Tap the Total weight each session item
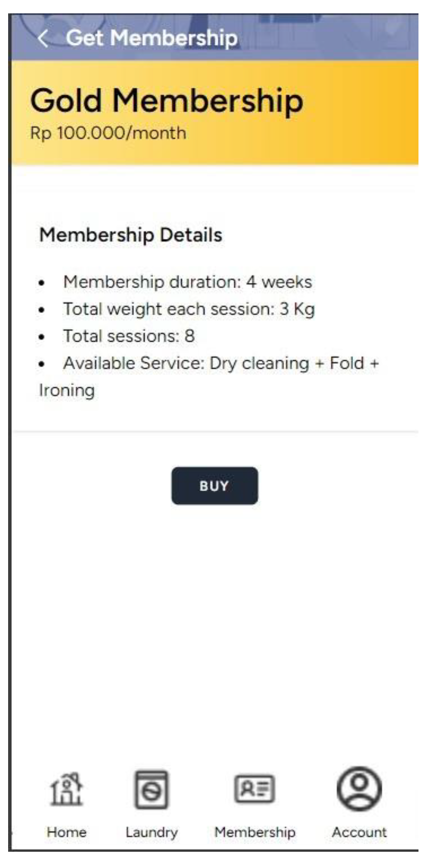This screenshot has width=429, height=868. tap(189, 309)
